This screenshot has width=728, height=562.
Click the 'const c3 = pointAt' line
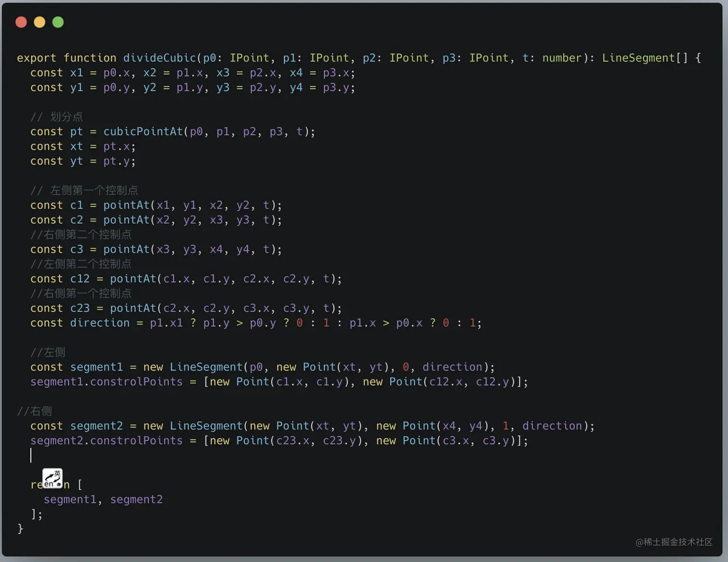(x=156, y=249)
